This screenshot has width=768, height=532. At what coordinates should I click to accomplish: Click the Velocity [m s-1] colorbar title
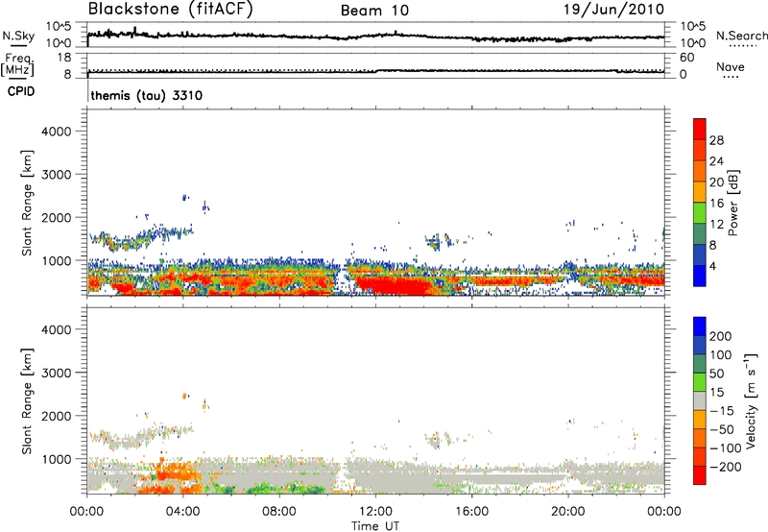tap(752, 400)
